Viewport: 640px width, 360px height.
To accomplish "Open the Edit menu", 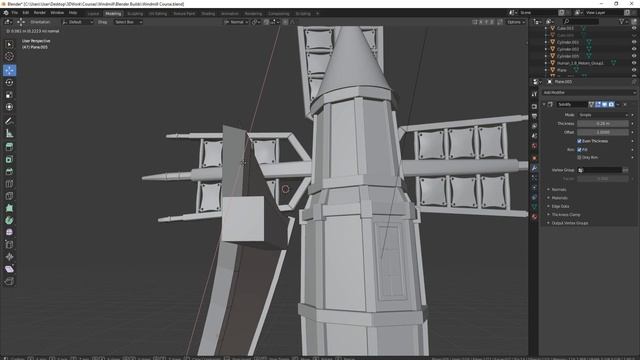I will (26, 13).
